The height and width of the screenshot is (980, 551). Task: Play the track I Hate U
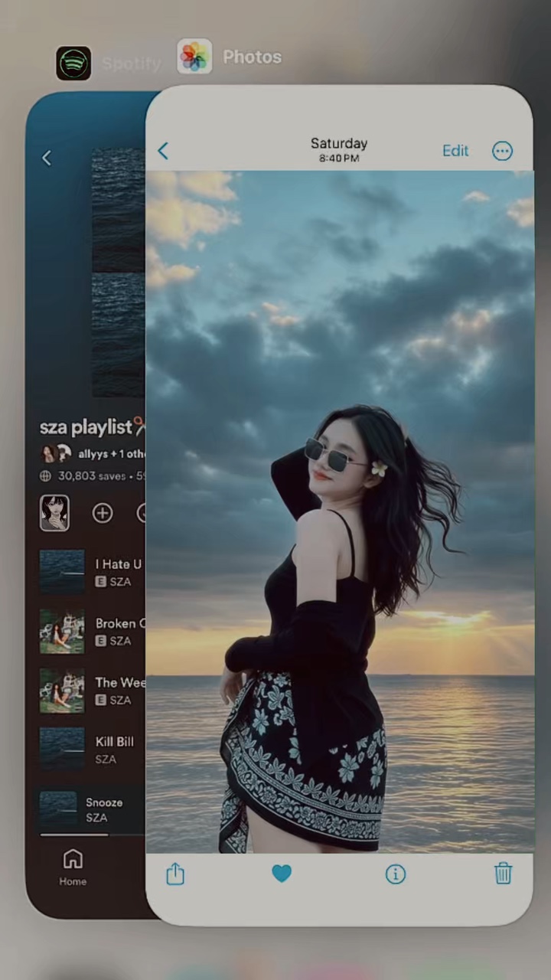(x=93, y=572)
